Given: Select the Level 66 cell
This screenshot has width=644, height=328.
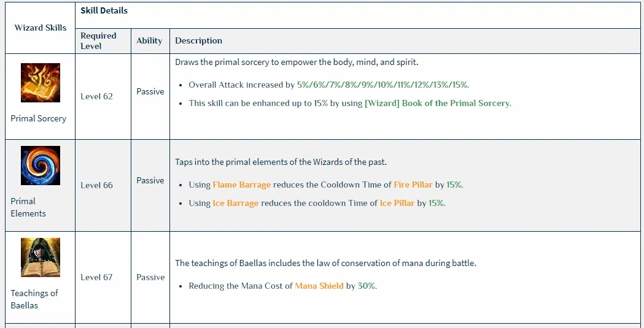Looking at the screenshot, I should [97, 185].
